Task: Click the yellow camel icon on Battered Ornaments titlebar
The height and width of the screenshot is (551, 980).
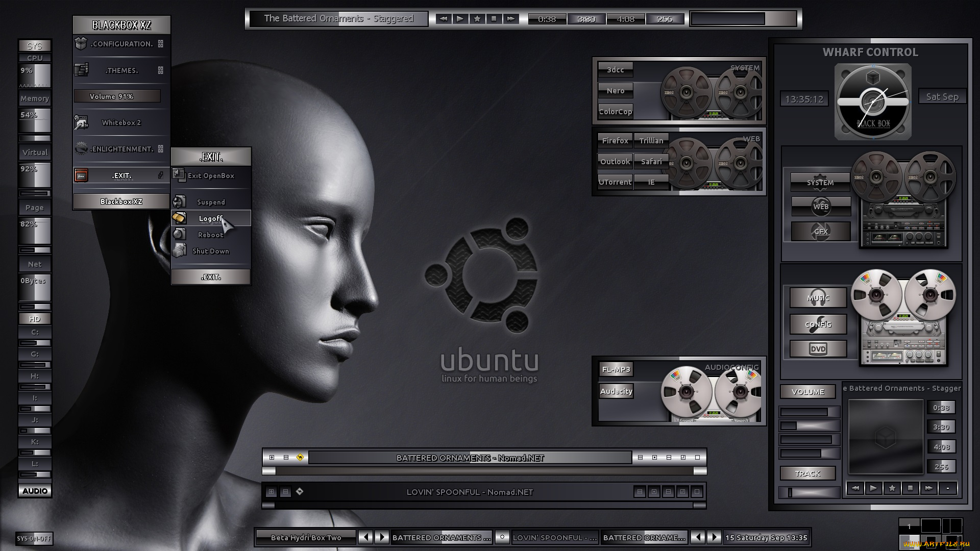Action: pyautogui.click(x=300, y=458)
